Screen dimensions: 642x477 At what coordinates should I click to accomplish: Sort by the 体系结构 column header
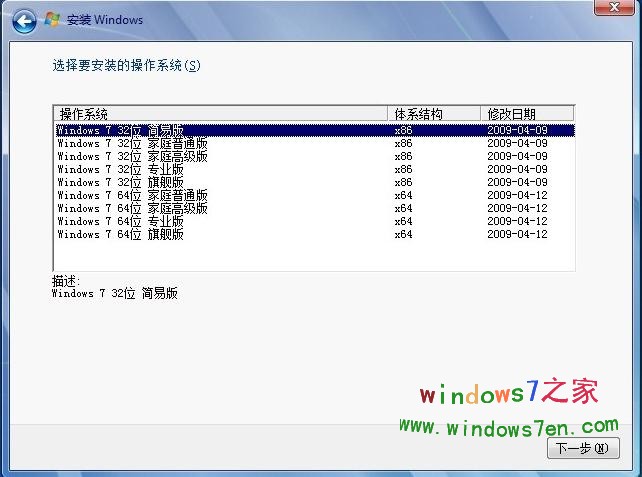434,114
